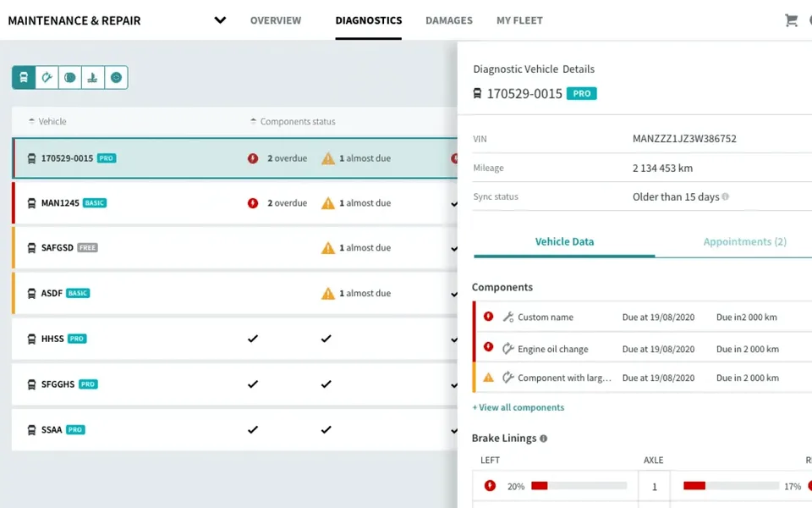Screen dimensions: 812x508
Task: Go to the Damages tab
Action: (449, 20)
